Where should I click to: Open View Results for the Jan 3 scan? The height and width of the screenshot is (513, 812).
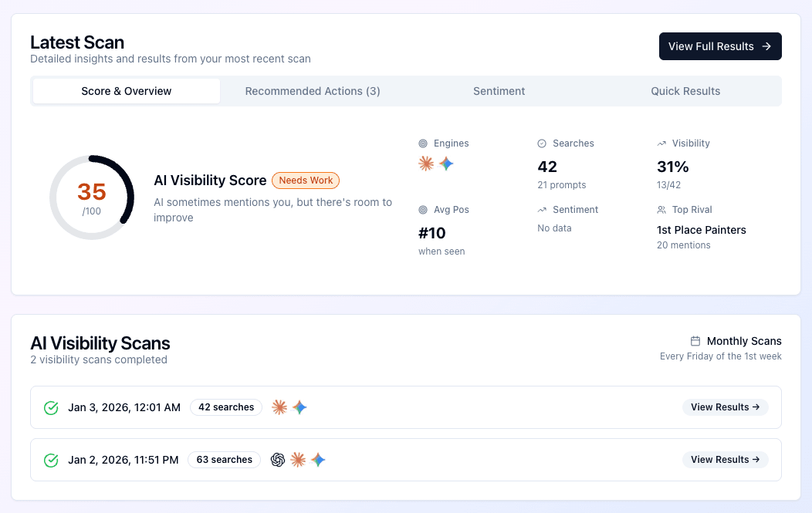pos(725,407)
